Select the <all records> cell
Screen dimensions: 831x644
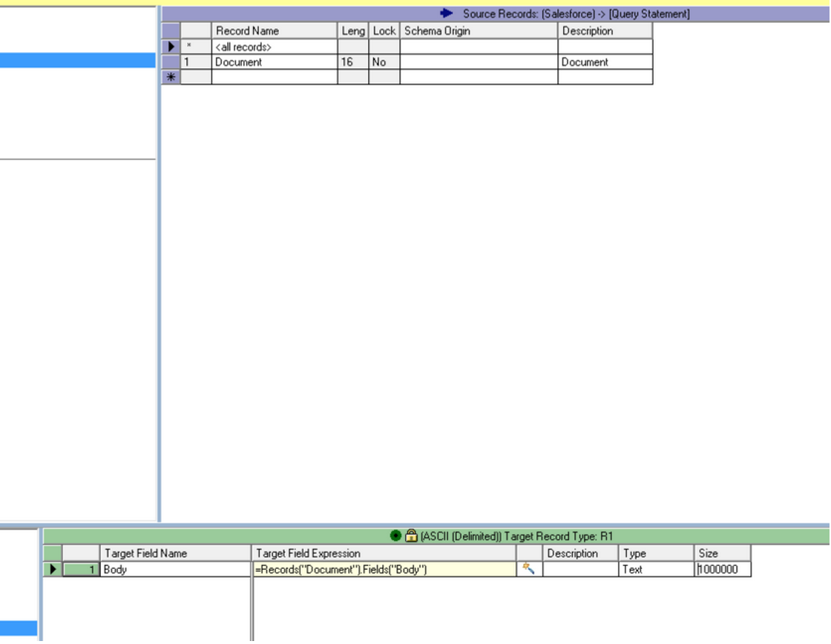coord(275,47)
